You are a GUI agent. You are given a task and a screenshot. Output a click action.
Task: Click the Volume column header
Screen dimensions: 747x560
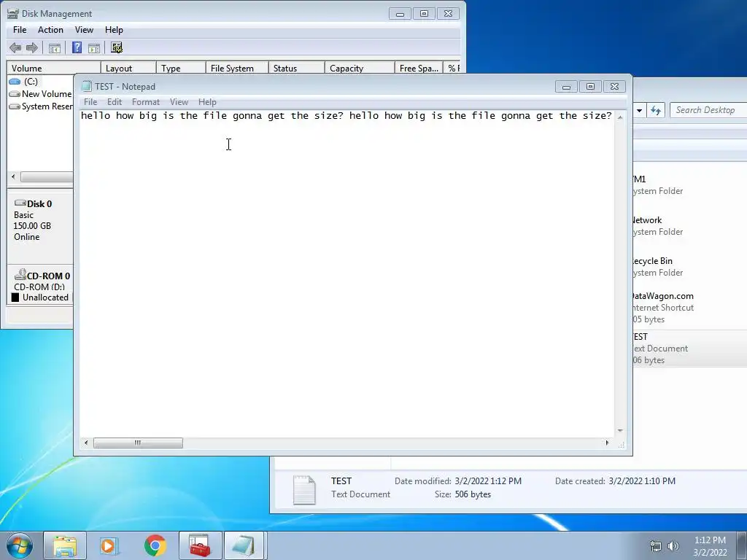tap(53, 68)
